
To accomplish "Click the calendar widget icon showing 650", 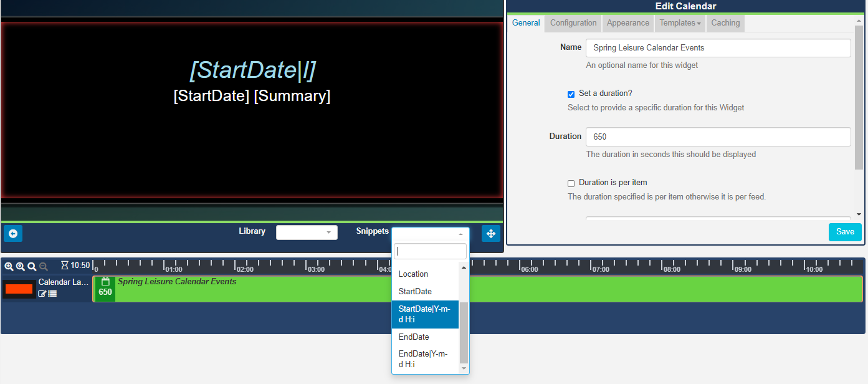I will click(x=105, y=288).
